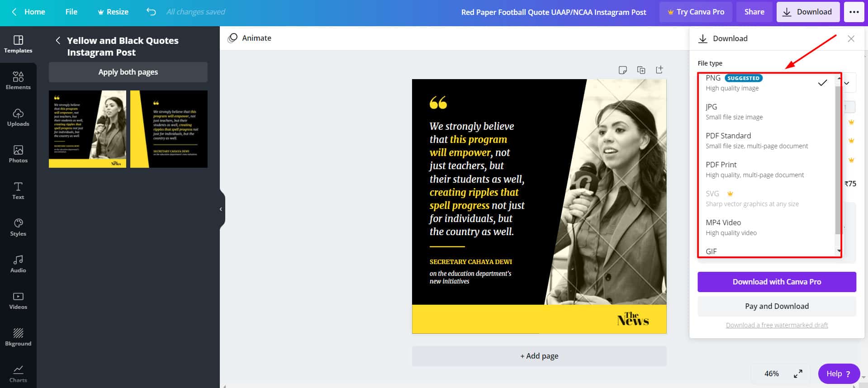Open the File menu
The height and width of the screenshot is (388, 868).
71,12
